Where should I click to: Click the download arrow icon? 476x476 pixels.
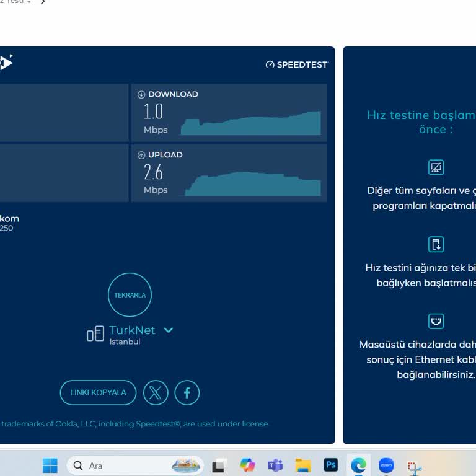141,94
